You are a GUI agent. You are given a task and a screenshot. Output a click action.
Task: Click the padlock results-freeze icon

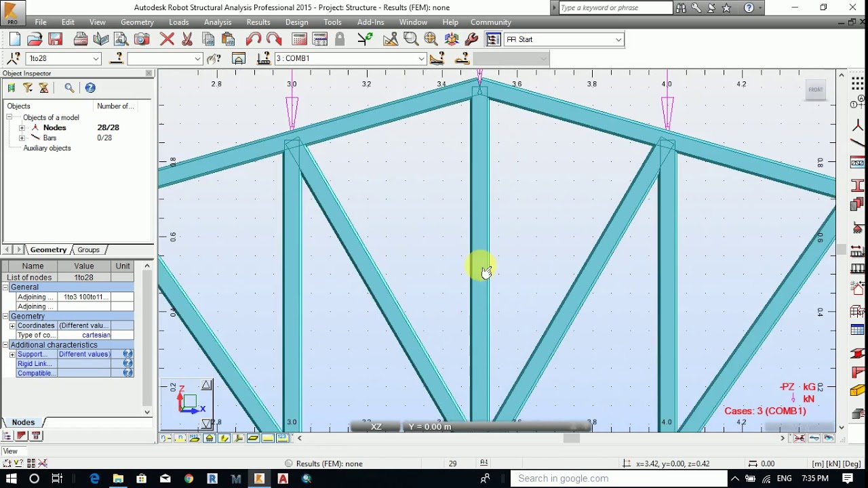point(340,39)
